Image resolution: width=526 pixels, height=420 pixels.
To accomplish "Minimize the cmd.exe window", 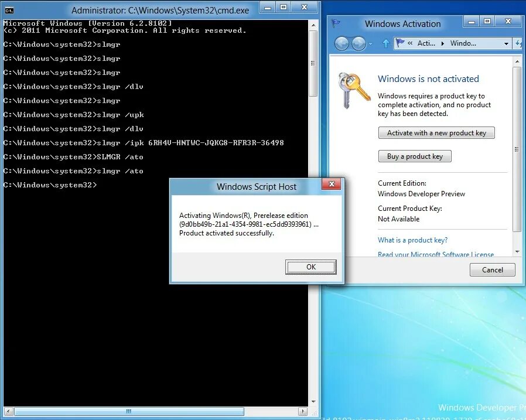I will pyautogui.click(x=268, y=8).
